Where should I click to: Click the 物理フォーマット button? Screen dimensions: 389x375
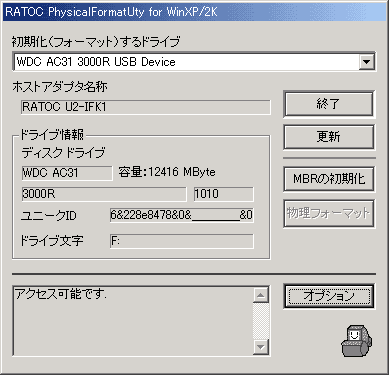coord(329,213)
